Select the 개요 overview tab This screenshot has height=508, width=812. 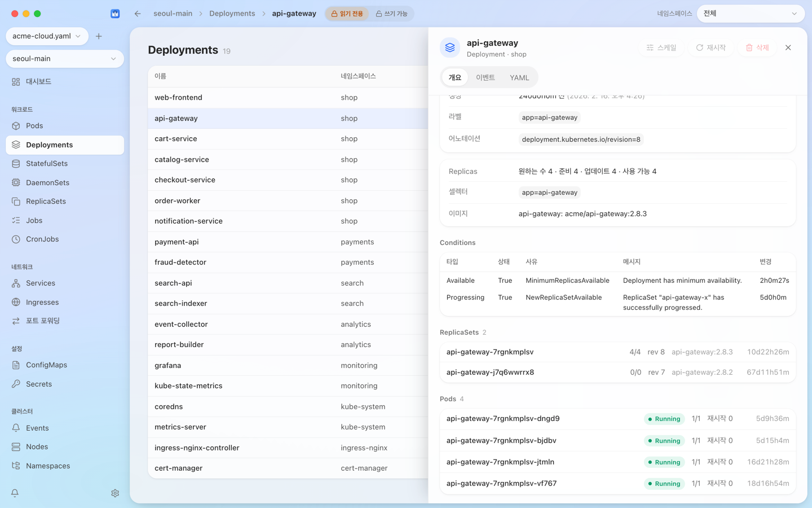tap(455, 77)
